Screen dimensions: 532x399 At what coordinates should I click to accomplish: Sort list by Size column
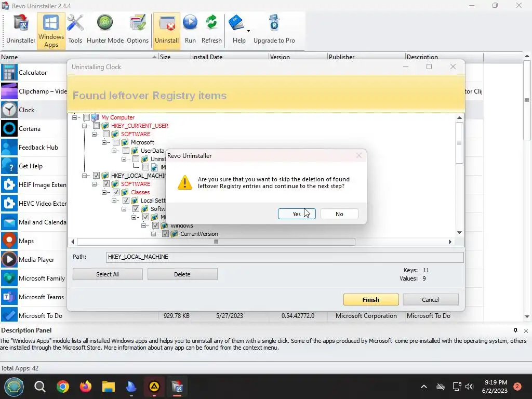click(x=175, y=57)
